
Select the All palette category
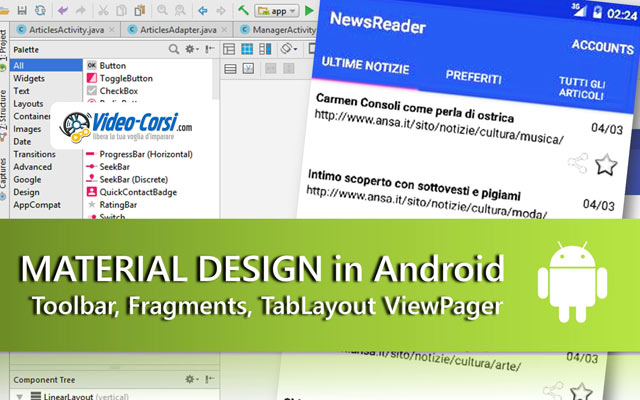coord(46,65)
